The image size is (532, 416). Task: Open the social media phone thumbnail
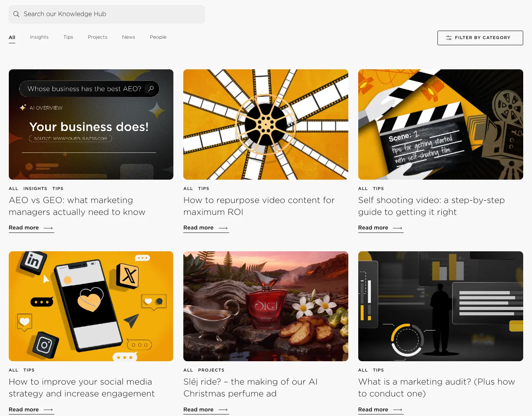click(x=91, y=306)
